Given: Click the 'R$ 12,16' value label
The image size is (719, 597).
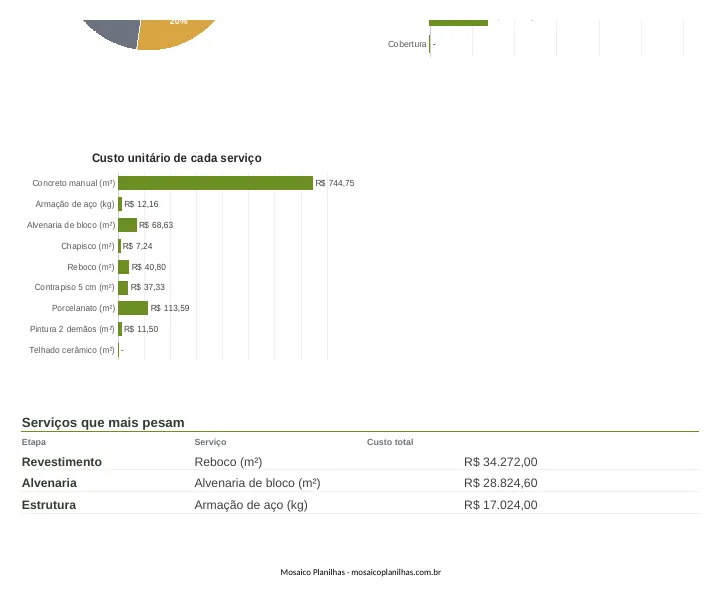Looking at the screenshot, I should pos(141,204).
